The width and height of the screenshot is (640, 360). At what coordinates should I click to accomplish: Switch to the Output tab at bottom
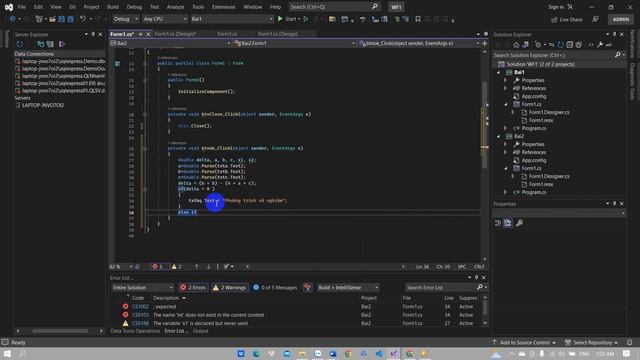pos(200,331)
